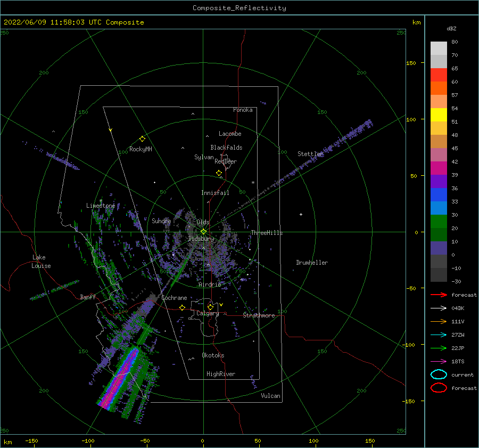The height and width of the screenshot is (448, 479).
Task: Select the purple 39-36 dBZ swatch
Action: pos(439,182)
